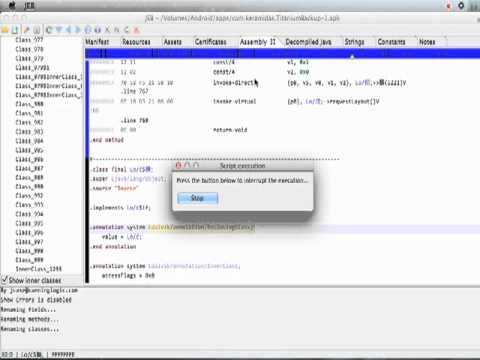
Task: Close the Script execution dialog
Action: [x=178, y=165]
